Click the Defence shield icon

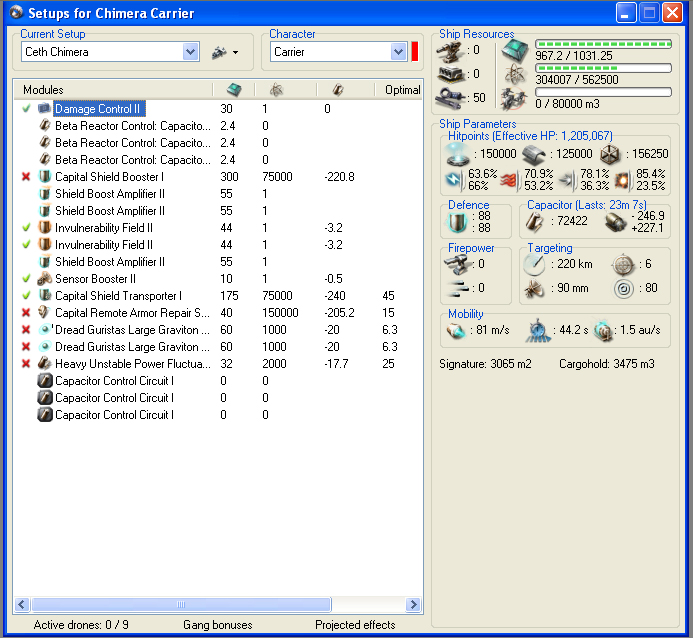(457, 222)
